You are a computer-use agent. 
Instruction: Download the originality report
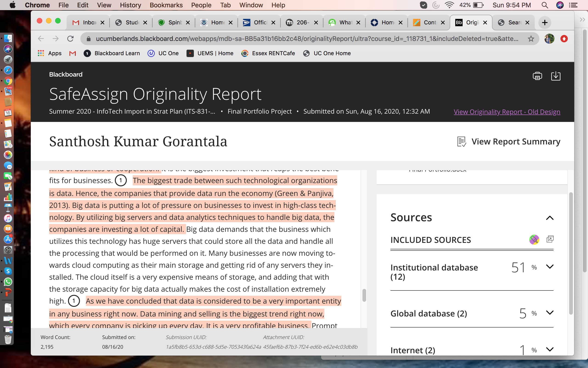coord(555,76)
